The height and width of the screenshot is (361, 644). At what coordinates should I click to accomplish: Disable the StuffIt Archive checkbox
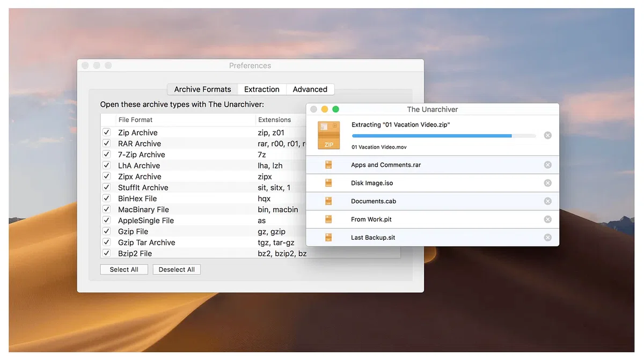point(106,188)
